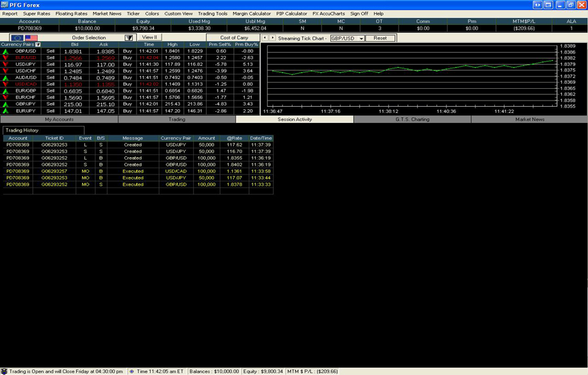This screenshot has height=375, width=588.
Task: Click ticket G06293257 in Trading History
Action: (x=54, y=171)
